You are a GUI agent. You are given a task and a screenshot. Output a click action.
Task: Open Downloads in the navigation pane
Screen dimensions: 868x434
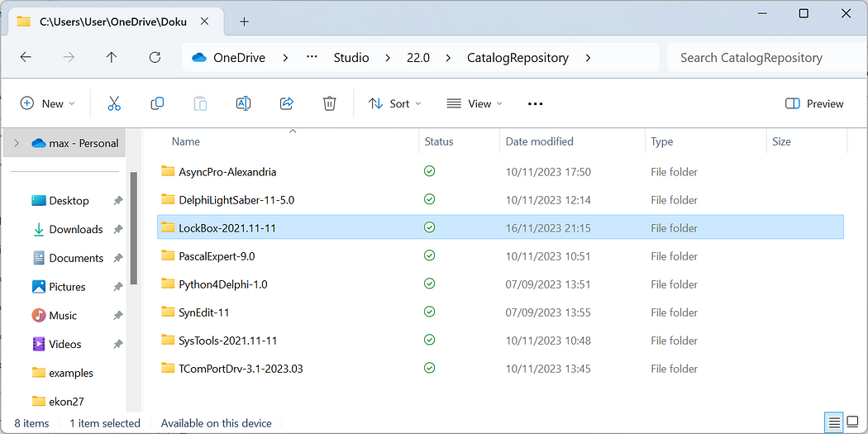click(x=75, y=229)
